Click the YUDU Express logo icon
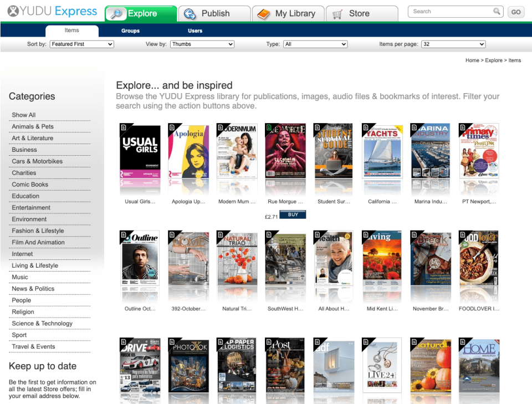 pos(14,11)
